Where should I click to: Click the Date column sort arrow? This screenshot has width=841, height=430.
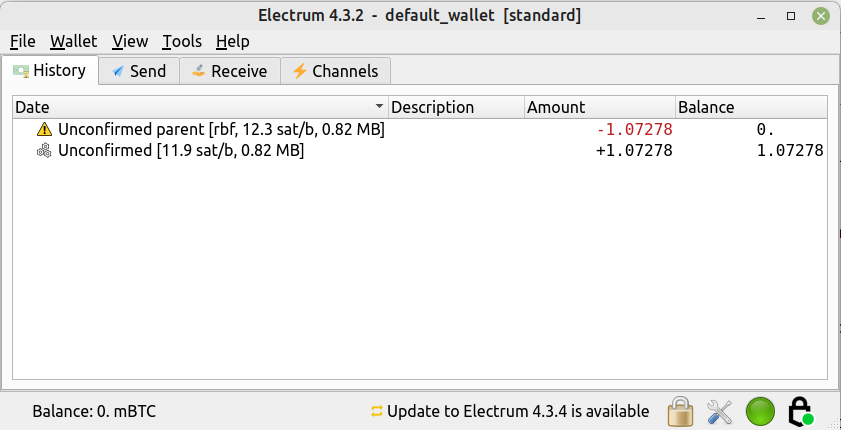[380, 107]
